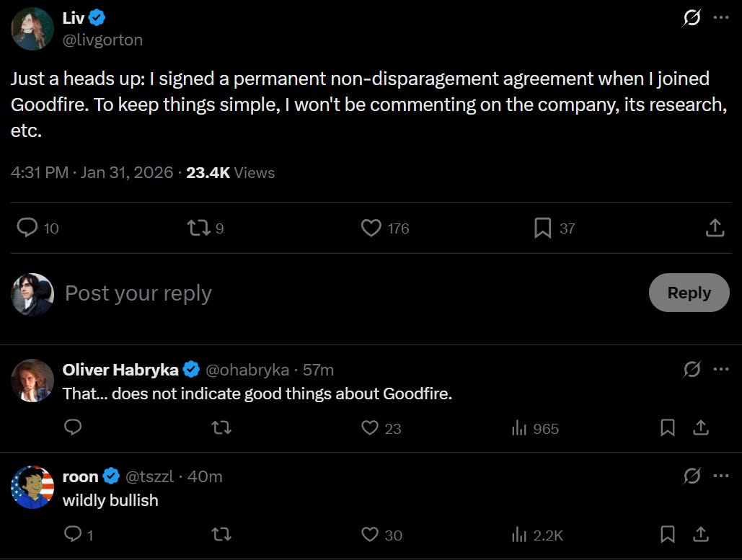This screenshot has width=742, height=560.
Task: Like Oliver Habryka's reply
Action: (370, 428)
